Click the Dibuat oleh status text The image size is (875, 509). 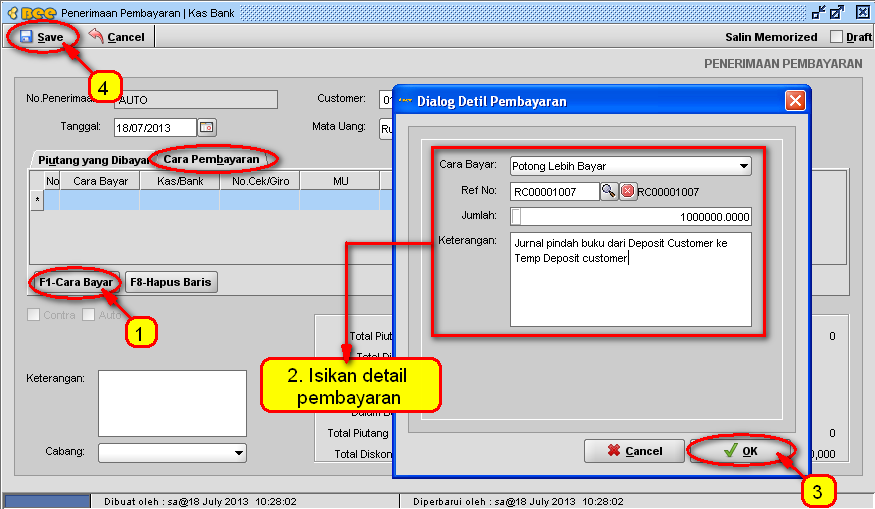200,501
